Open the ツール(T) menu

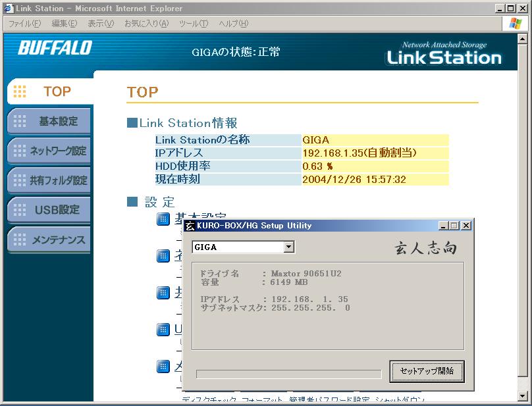194,24
